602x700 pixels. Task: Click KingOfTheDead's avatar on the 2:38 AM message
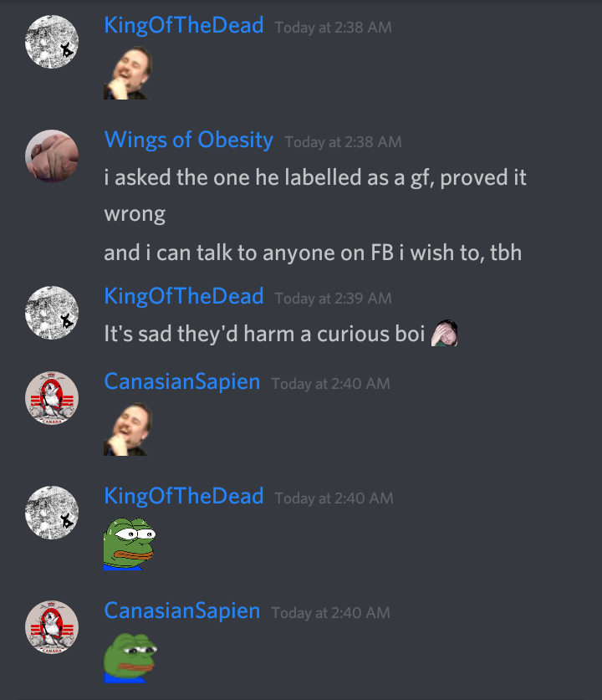click(x=52, y=42)
